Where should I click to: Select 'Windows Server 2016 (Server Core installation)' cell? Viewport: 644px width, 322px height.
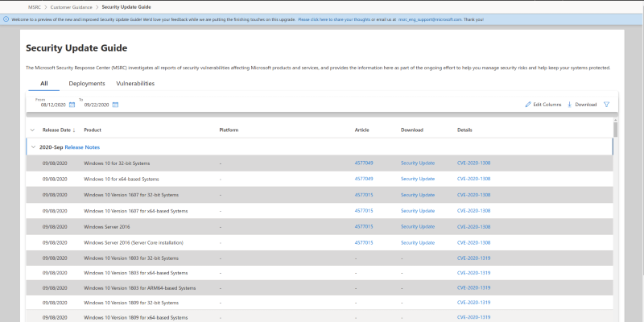click(x=134, y=243)
